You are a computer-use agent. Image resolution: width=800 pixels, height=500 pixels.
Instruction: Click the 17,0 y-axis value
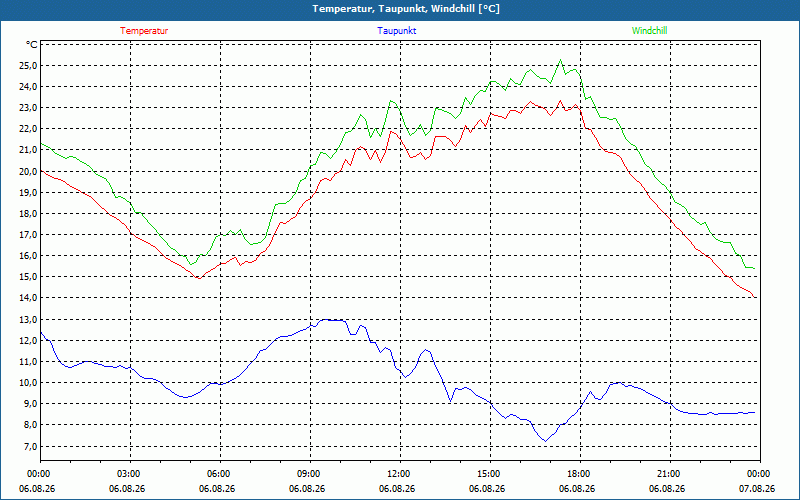coord(29,235)
